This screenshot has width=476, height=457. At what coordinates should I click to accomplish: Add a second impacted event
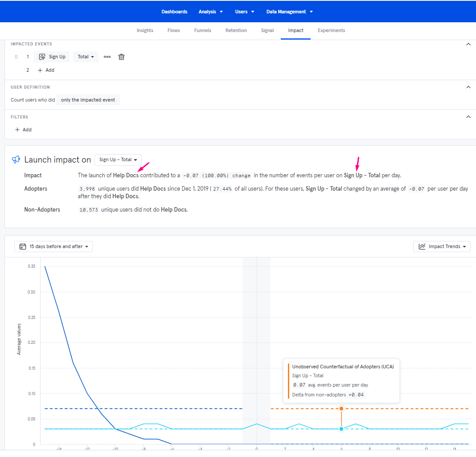coord(46,70)
